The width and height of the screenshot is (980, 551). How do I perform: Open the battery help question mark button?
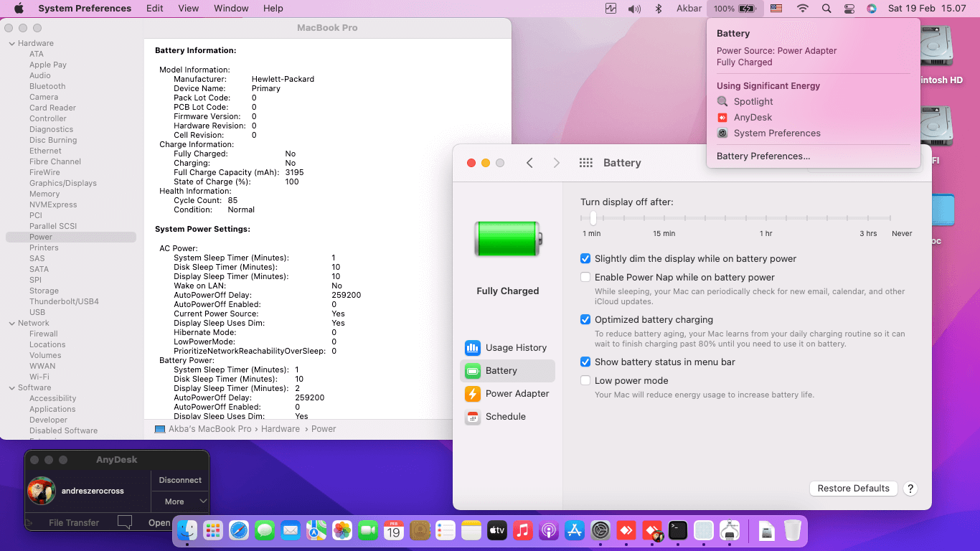(x=910, y=489)
